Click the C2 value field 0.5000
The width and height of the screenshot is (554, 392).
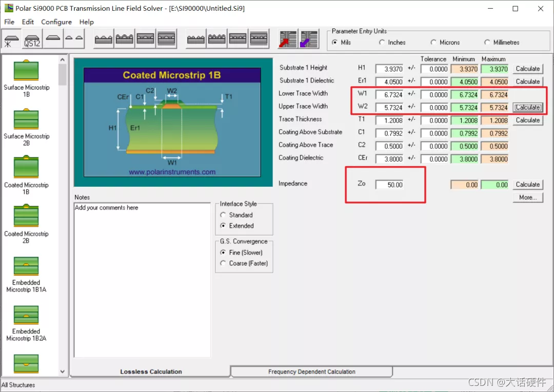tap(389, 147)
